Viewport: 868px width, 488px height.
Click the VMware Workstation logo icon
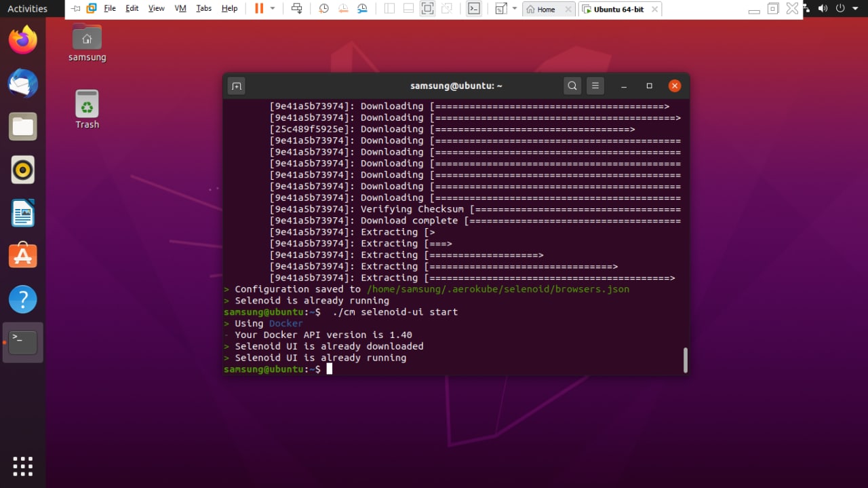91,9
